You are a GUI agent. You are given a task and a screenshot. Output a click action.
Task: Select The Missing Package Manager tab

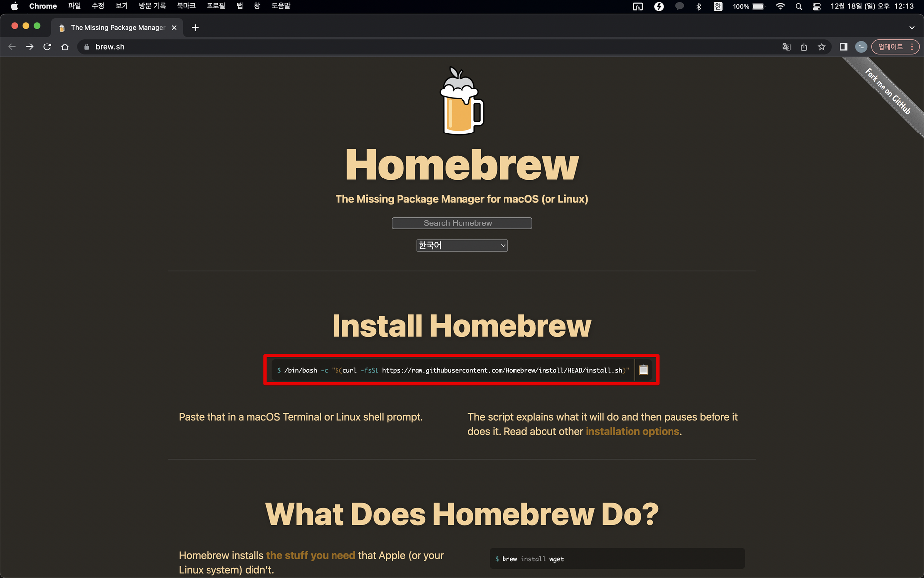point(118,28)
